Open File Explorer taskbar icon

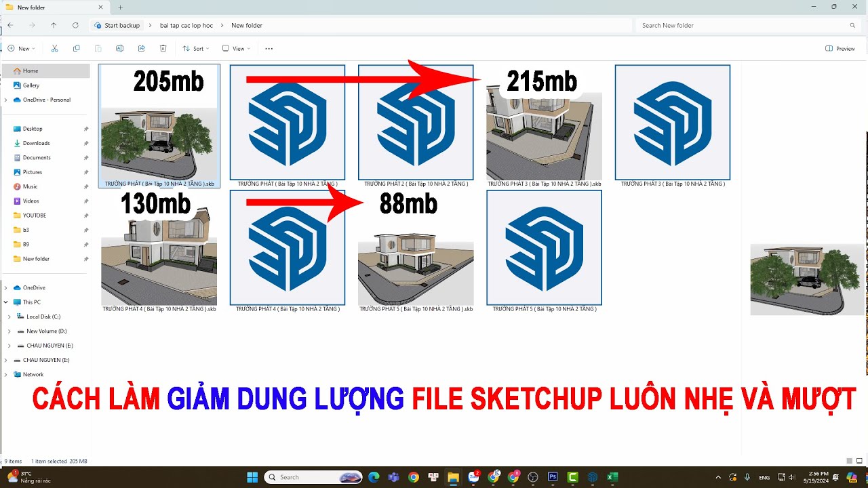[453, 477]
